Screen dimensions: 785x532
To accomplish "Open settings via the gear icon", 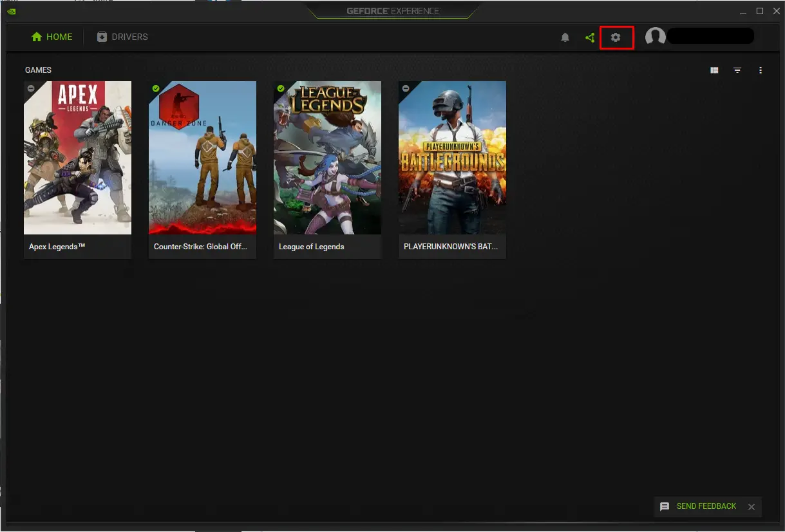I will [x=616, y=37].
